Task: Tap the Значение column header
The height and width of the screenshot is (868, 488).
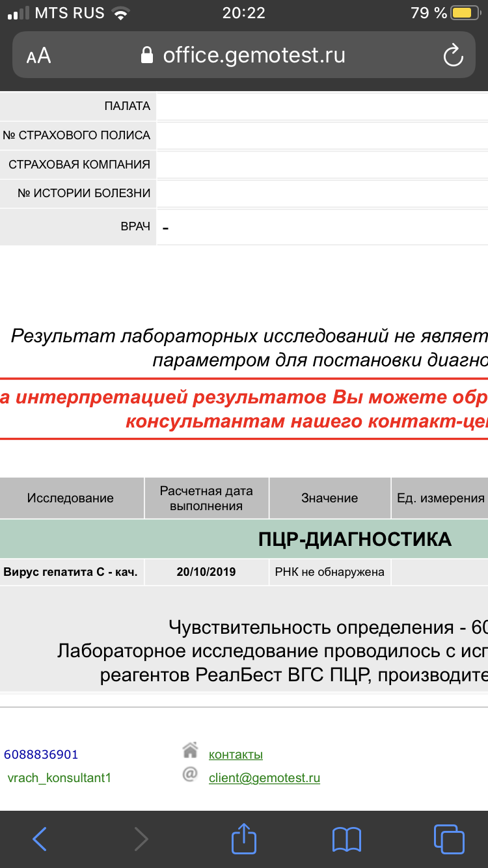Action: point(329,498)
